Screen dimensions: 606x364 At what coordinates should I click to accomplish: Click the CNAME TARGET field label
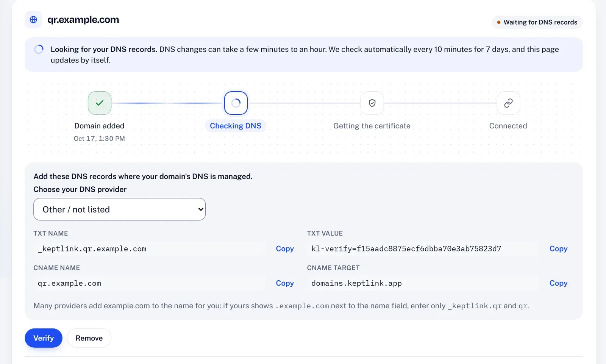pos(333,268)
